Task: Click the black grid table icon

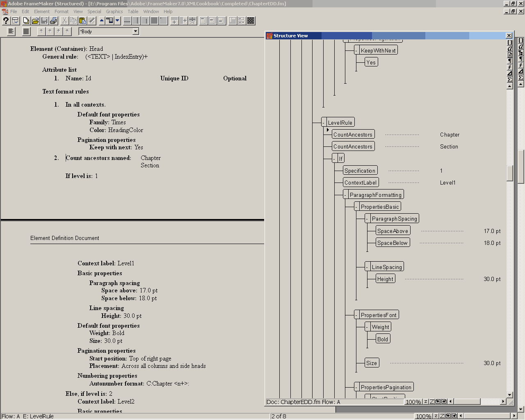Action: coord(251,21)
